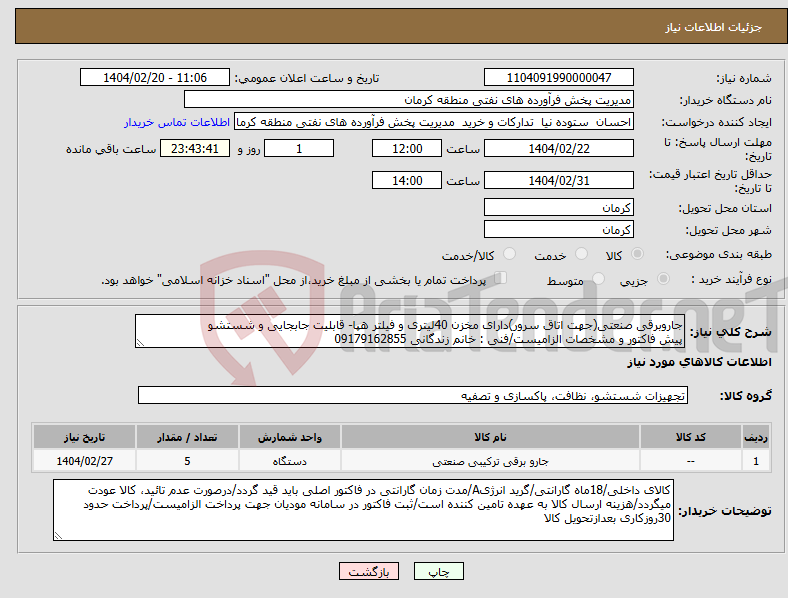Click the price validity date 1404/02/31
Image resolution: width=788 pixels, height=598 pixels.
tap(558, 180)
